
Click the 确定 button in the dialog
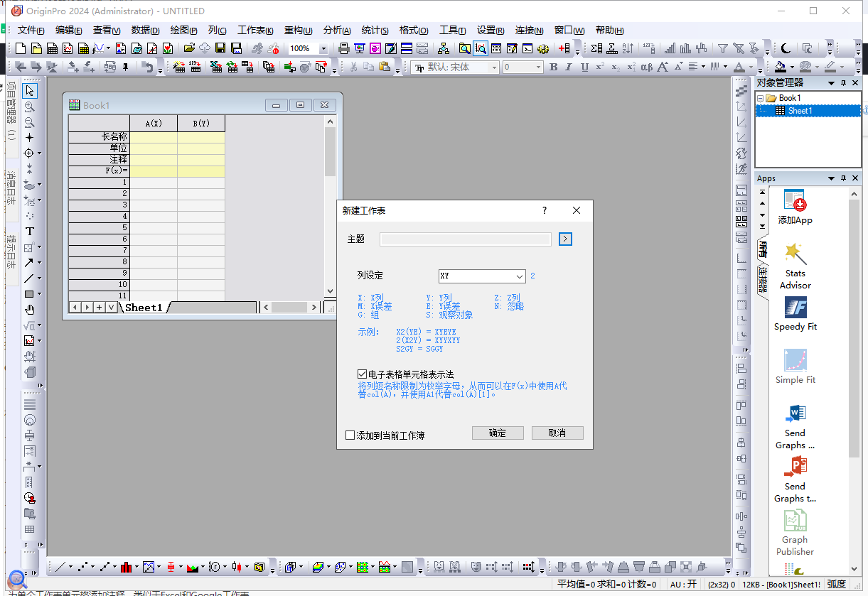498,433
